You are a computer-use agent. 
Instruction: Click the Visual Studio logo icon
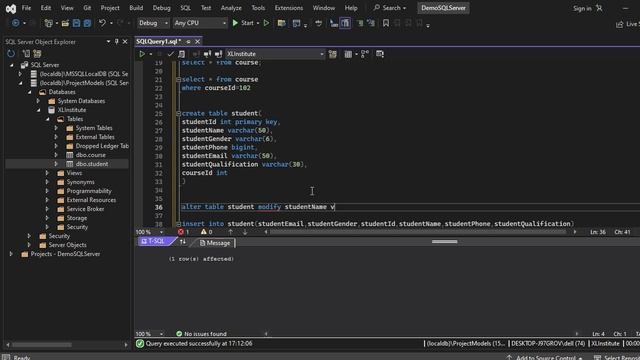tap(11, 8)
